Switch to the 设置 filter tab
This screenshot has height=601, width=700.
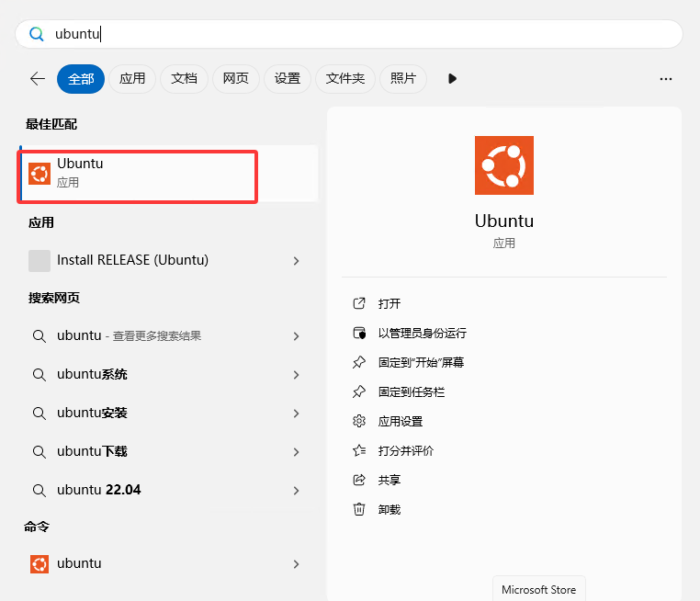(287, 79)
